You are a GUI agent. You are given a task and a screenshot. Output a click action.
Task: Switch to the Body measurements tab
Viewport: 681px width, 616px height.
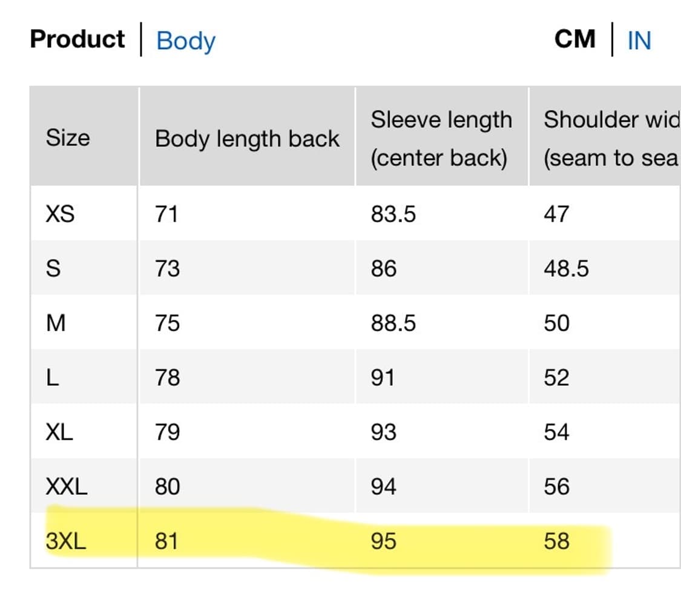click(185, 41)
